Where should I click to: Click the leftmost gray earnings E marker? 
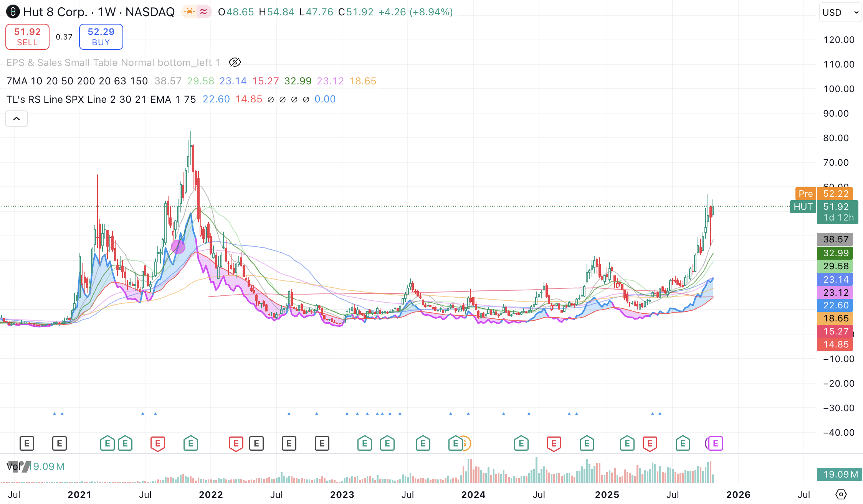tap(27, 443)
